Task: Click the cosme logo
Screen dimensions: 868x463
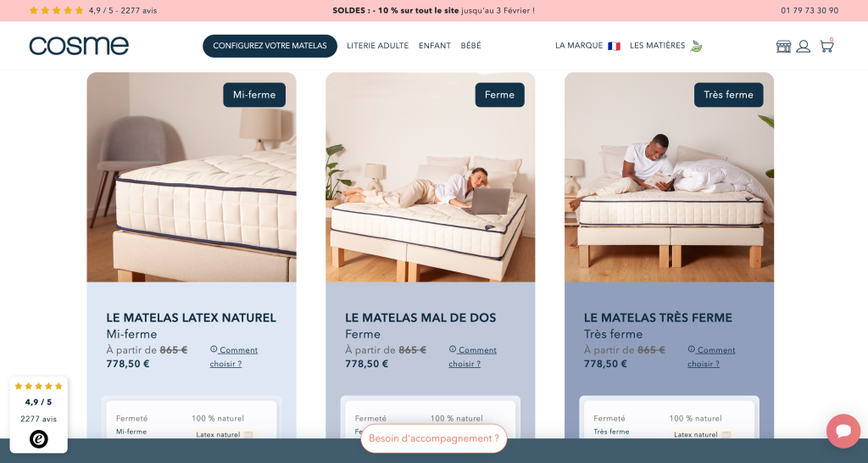Action: click(x=79, y=46)
